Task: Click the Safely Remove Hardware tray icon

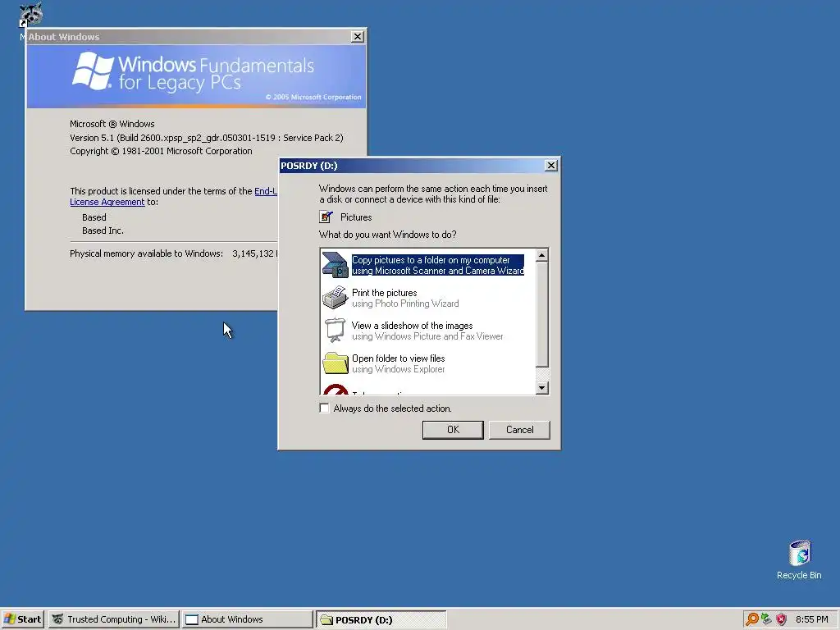Action: click(767, 619)
